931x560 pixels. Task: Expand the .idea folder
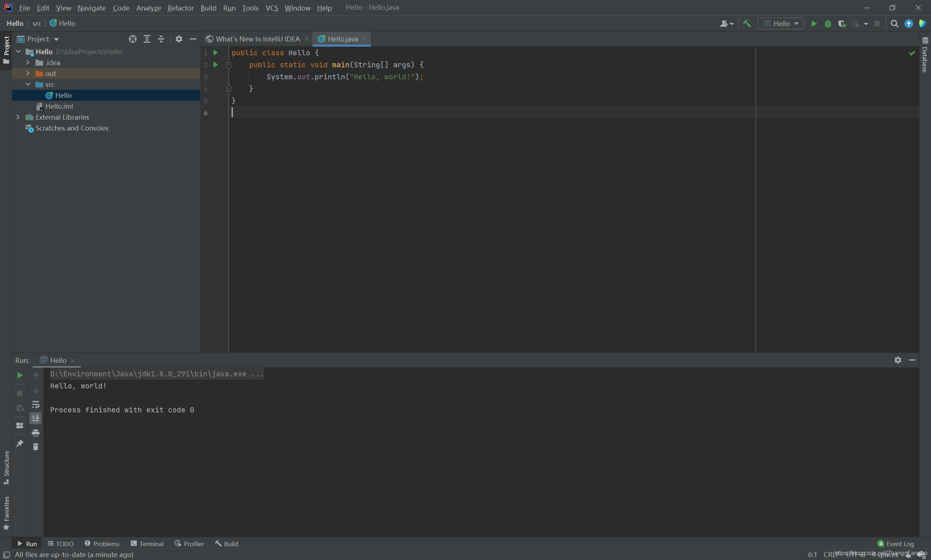[x=28, y=62]
